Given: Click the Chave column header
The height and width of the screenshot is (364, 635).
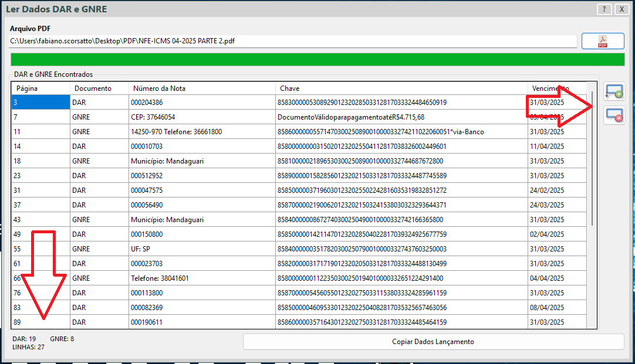Looking at the screenshot, I should tap(401, 89).
